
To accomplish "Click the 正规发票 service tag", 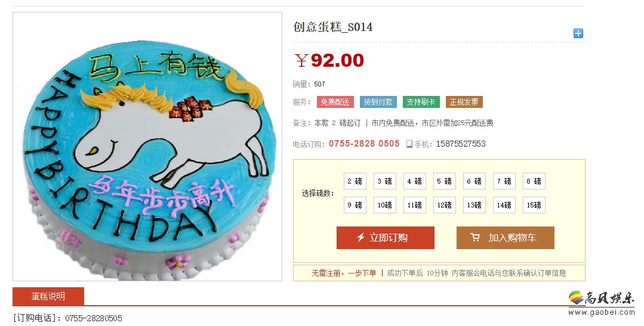I will pos(464,102).
